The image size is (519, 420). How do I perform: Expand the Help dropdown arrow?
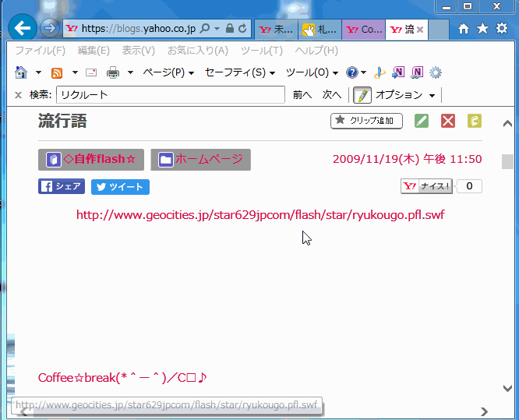point(363,72)
